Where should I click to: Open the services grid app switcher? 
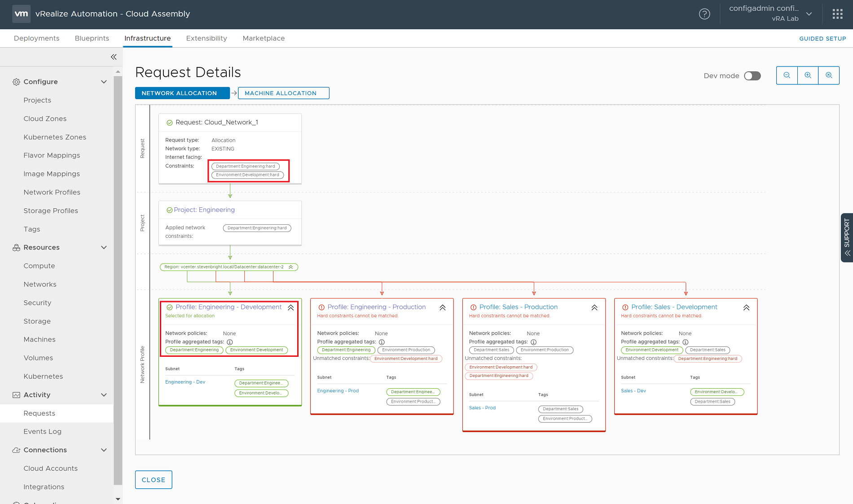[837, 14]
